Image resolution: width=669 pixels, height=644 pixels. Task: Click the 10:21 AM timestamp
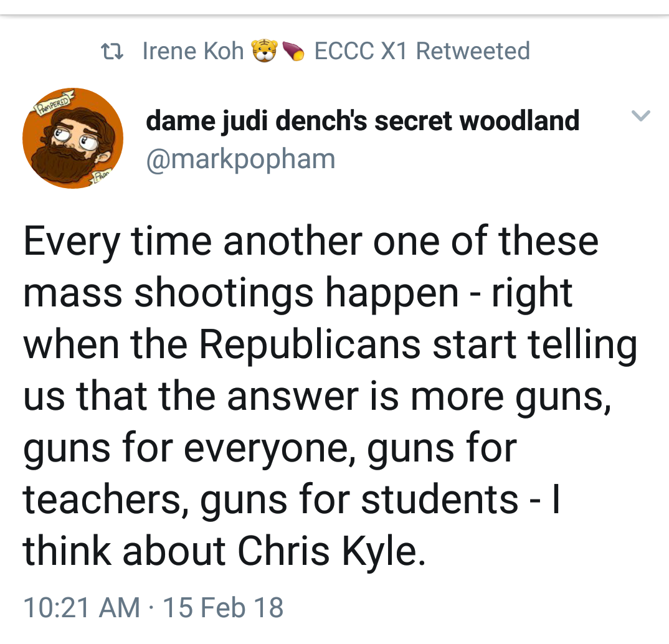click(82, 607)
